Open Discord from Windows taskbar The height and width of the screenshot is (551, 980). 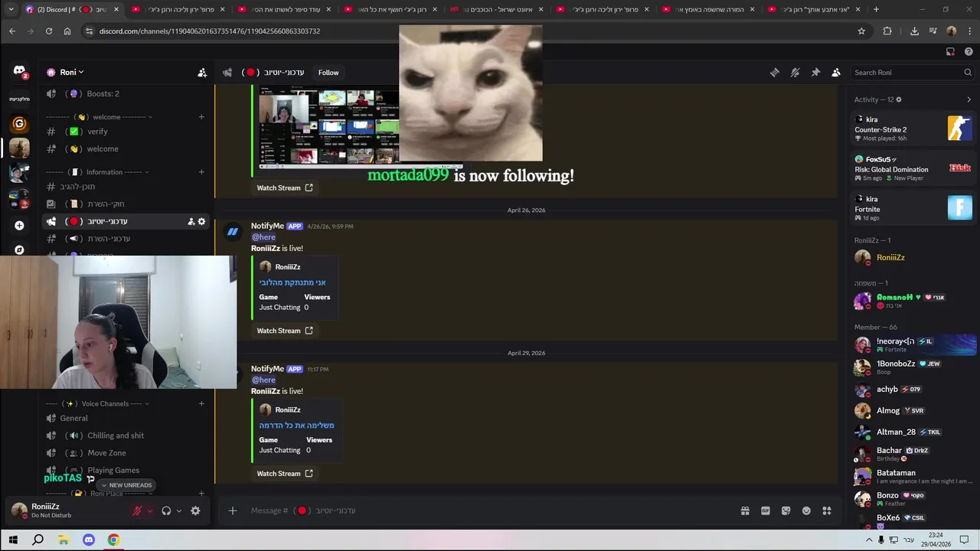tap(88, 540)
